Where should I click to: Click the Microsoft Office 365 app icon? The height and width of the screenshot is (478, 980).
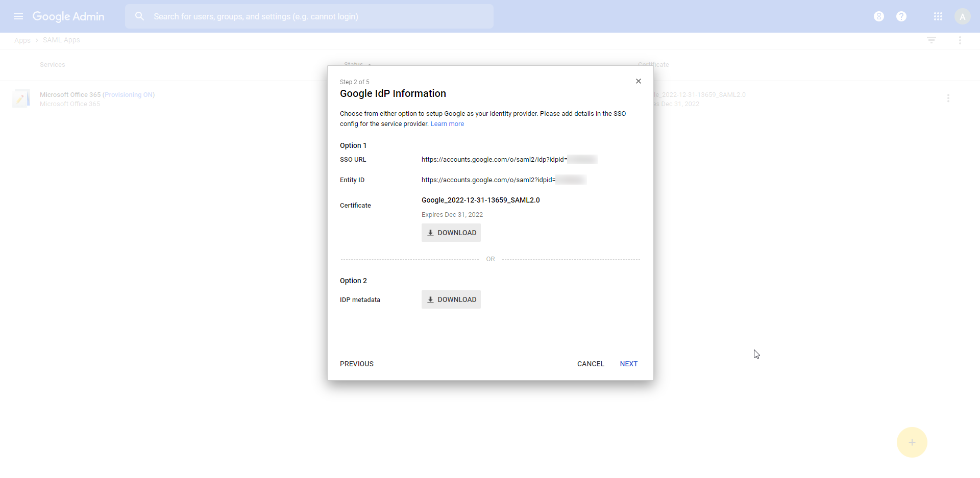click(21, 98)
